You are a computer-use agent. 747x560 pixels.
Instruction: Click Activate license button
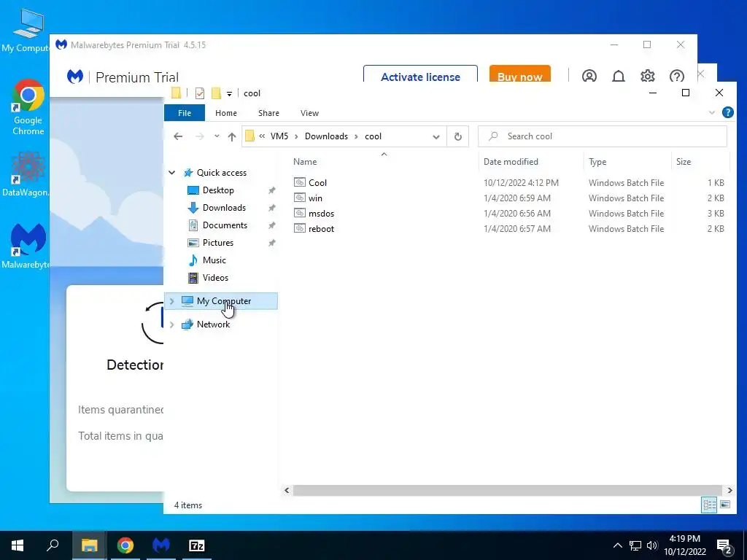tap(420, 76)
